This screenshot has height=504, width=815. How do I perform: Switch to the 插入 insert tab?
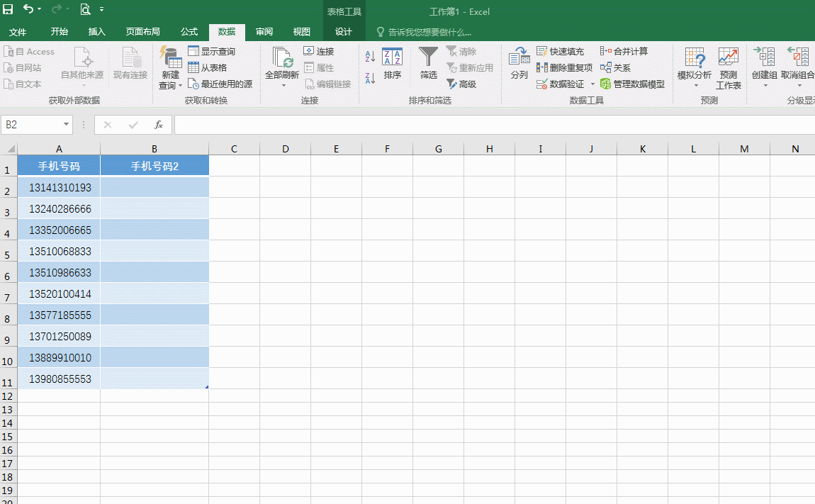(x=96, y=32)
